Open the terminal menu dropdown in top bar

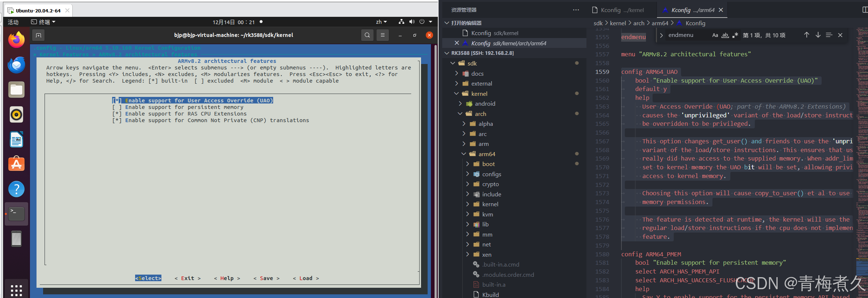tap(43, 22)
